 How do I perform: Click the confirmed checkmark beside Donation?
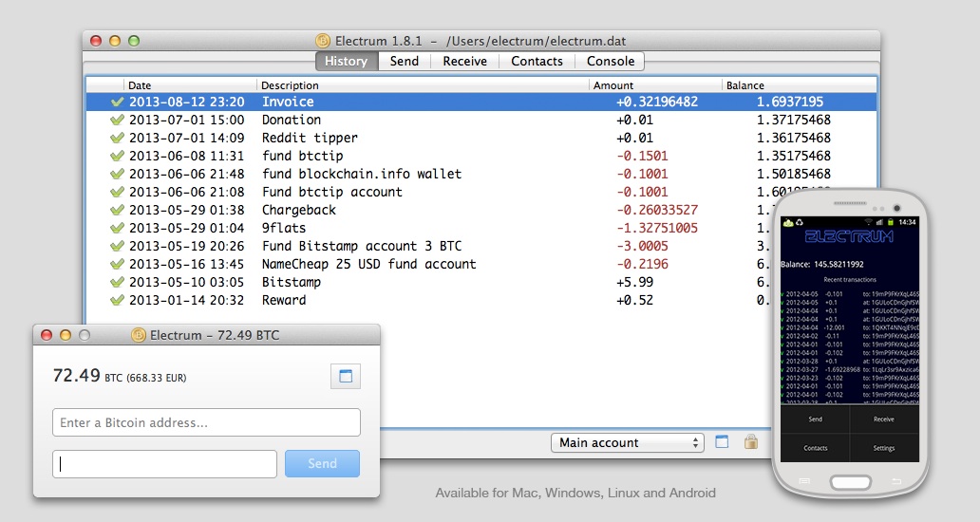click(x=117, y=120)
